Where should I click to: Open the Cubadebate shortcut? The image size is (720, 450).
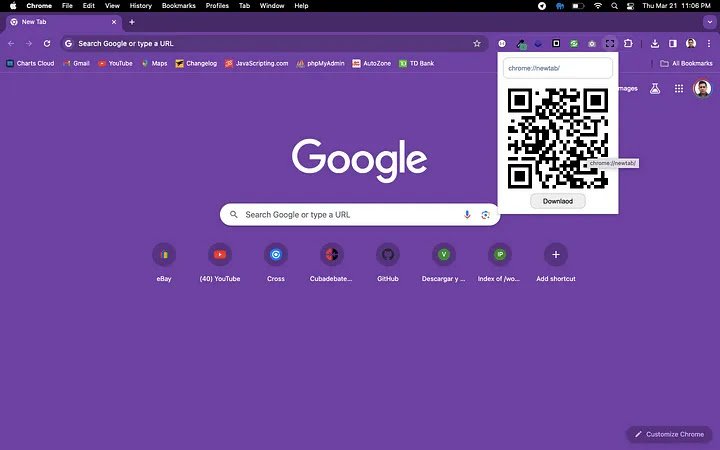tap(332, 263)
